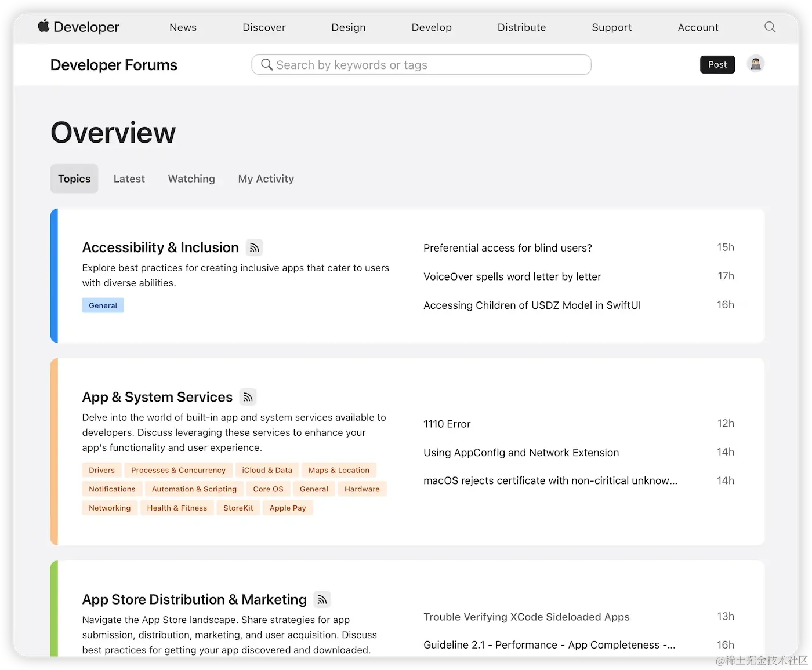Switch to the My Activity tab
This screenshot has height=670, width=812.
pos(266,179)
